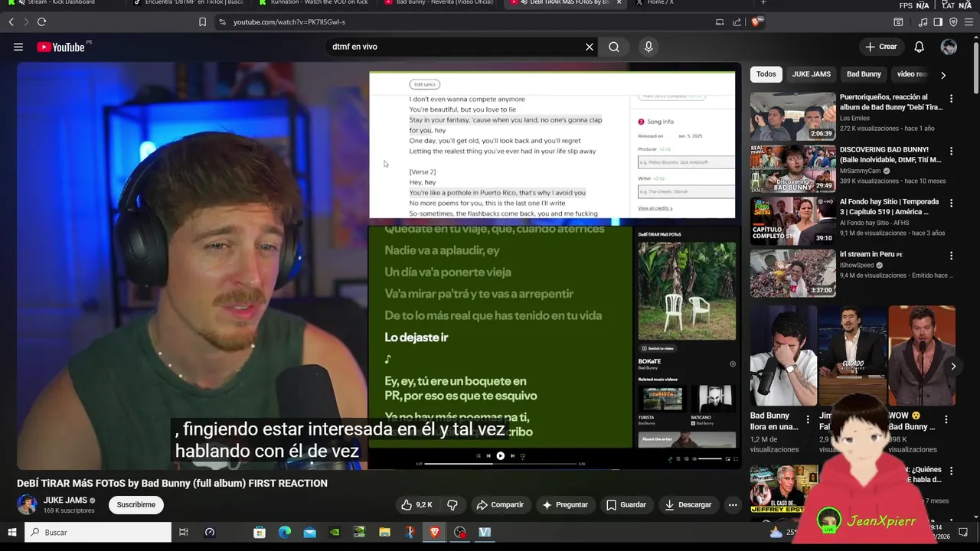
Task: Open options for Al Fondo hay Sitio video
Action: pos(952,203)
